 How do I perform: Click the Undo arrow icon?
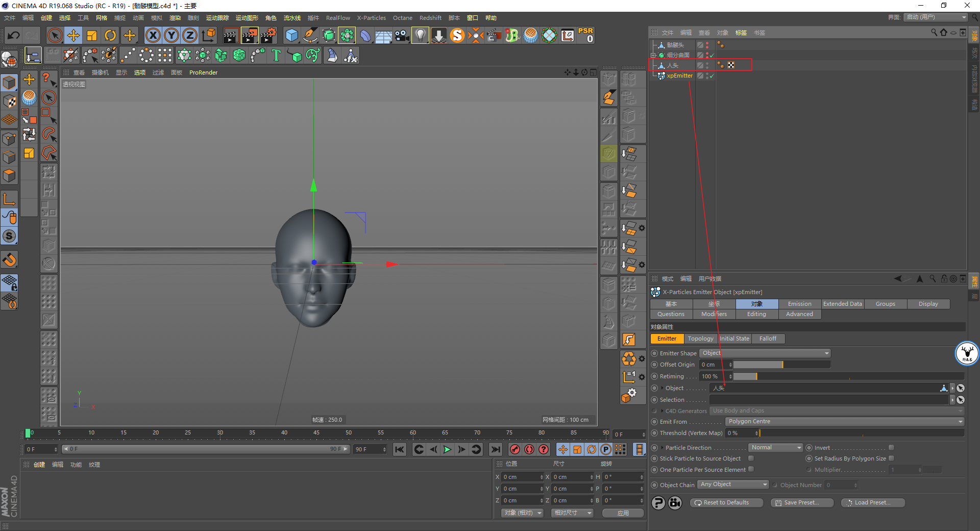tap(14, 35)
